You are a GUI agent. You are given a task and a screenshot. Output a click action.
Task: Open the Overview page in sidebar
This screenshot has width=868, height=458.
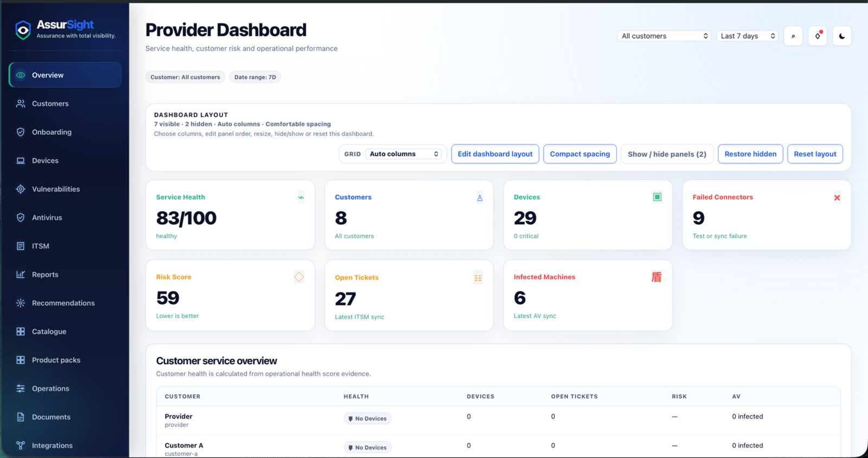pos(65,75)
